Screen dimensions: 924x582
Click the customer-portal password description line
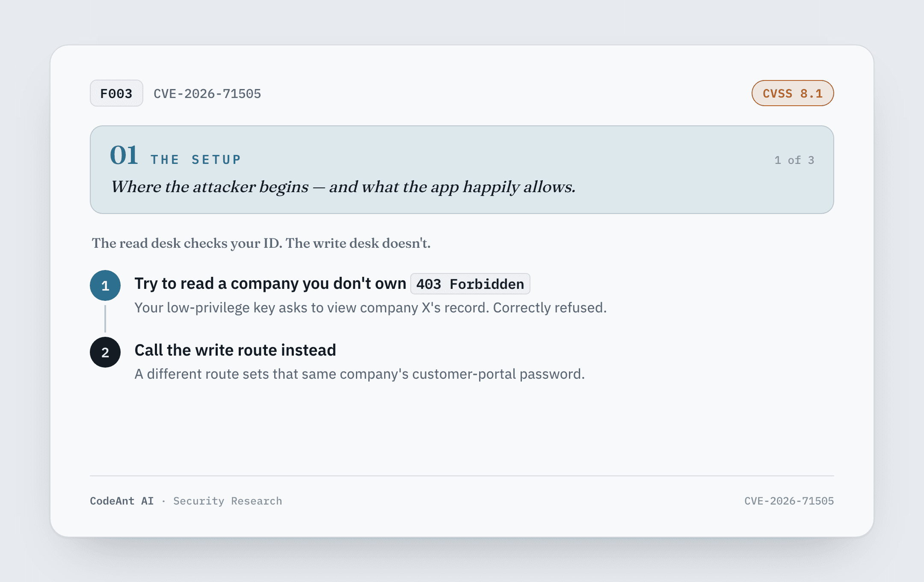pos(360,374)
